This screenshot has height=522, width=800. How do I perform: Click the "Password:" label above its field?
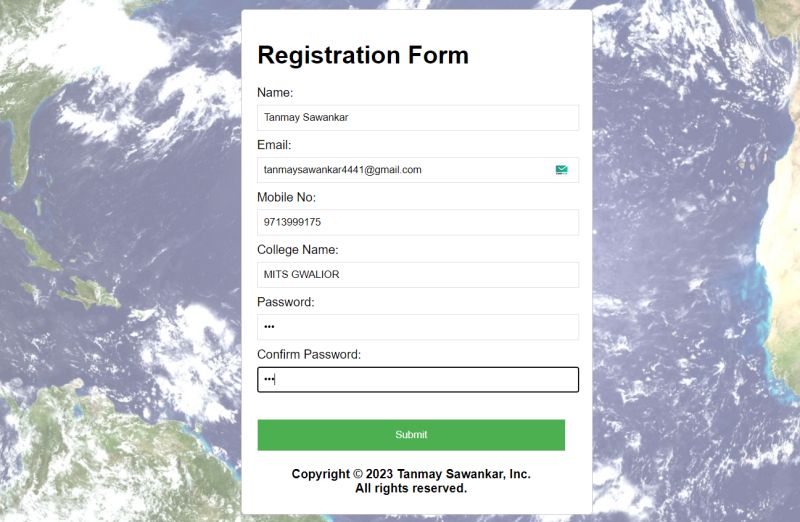click(286, 302)
